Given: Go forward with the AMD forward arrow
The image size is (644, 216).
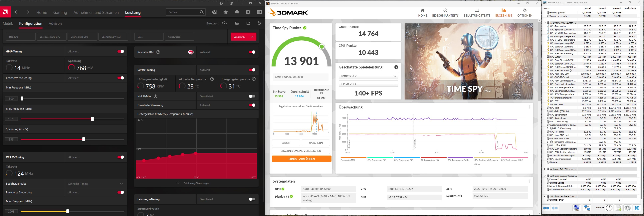Looking at the screenshot, I should coord(28,12).
